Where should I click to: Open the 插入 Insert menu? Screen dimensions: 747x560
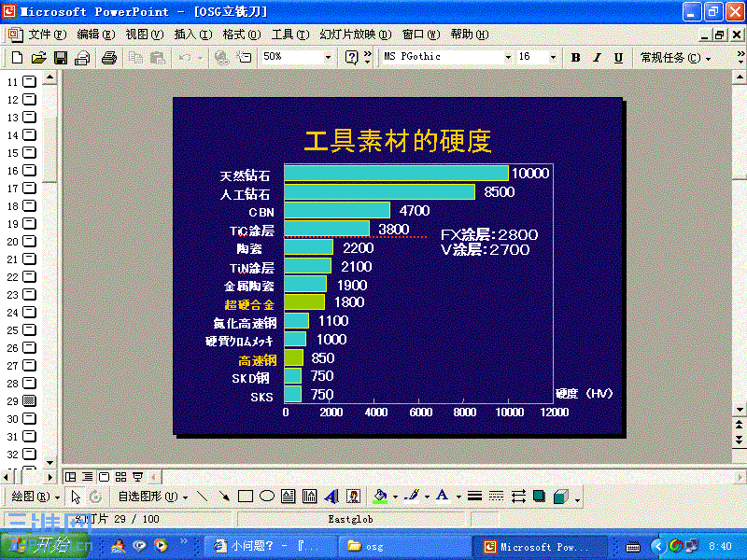193,35
